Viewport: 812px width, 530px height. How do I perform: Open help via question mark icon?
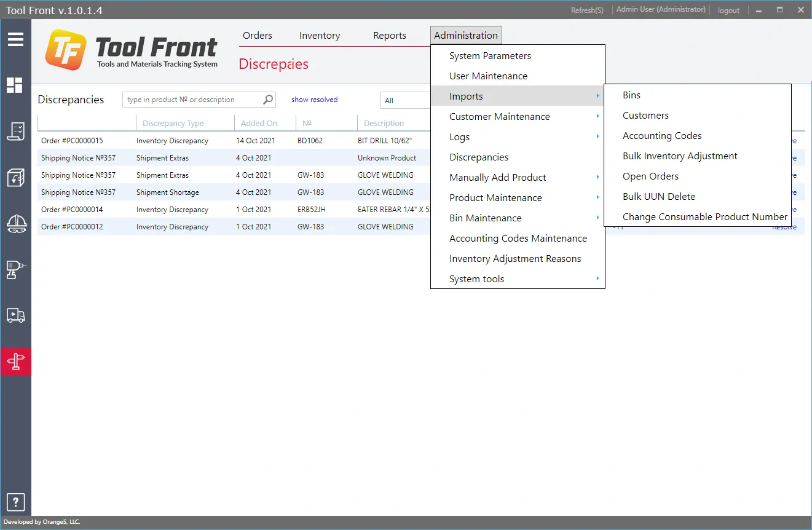click(15, 501)
